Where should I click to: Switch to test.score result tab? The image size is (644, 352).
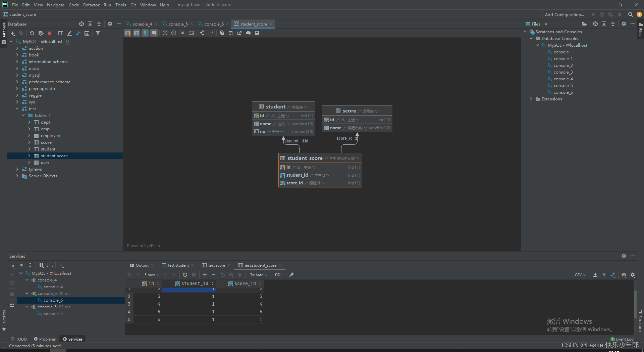pyautogui.click(x=216, y=265)
